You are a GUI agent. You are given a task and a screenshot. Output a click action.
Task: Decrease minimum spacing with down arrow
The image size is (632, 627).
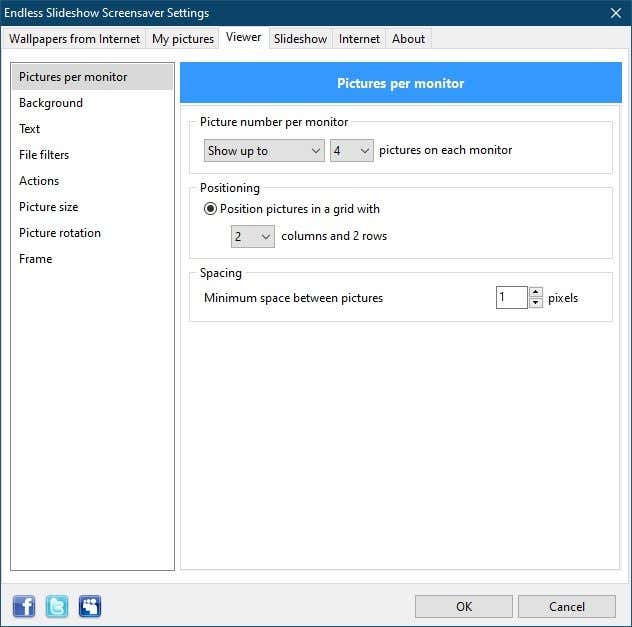pos(535,303)
